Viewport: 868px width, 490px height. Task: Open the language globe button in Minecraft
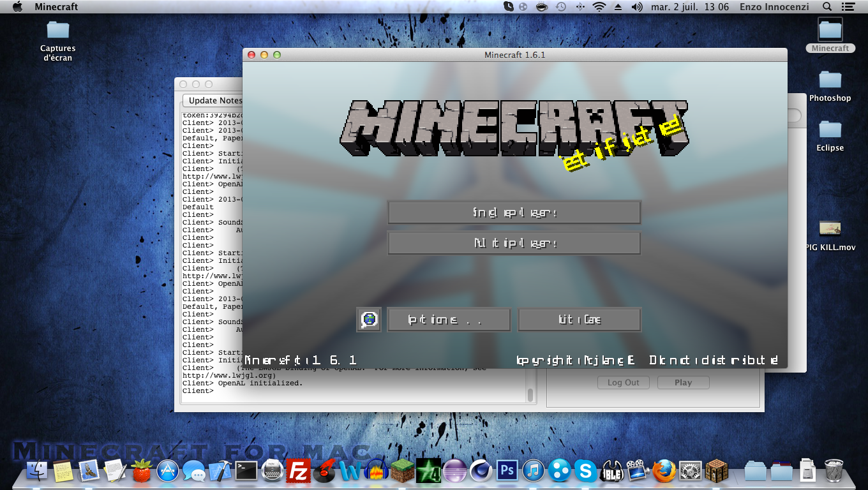[369, 320]
